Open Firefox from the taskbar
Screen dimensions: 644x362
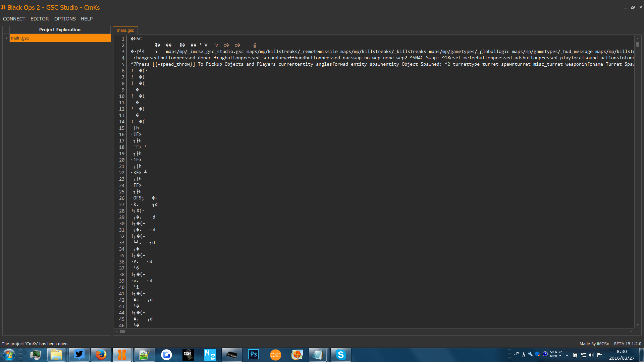(x=101, y=355)
